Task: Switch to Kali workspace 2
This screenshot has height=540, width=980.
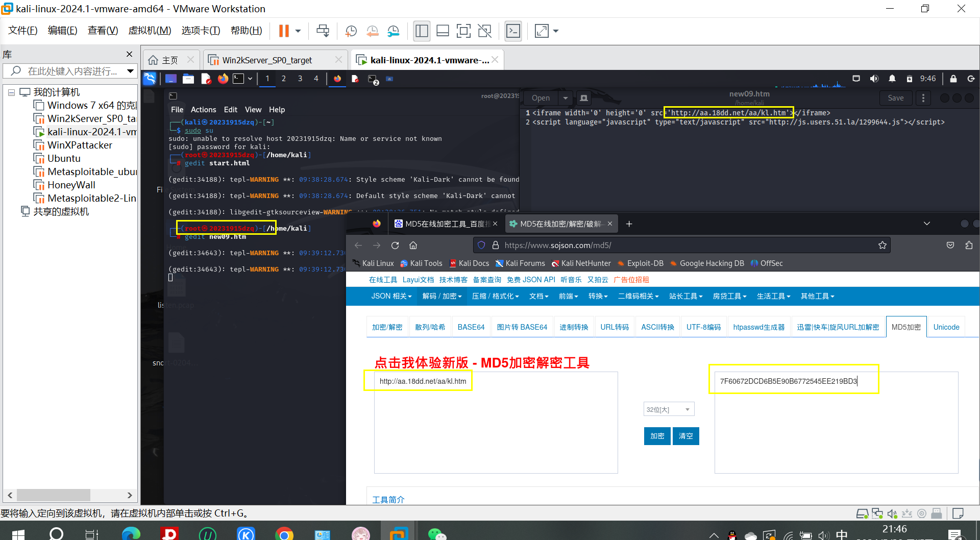Action: tap(284, 79)
